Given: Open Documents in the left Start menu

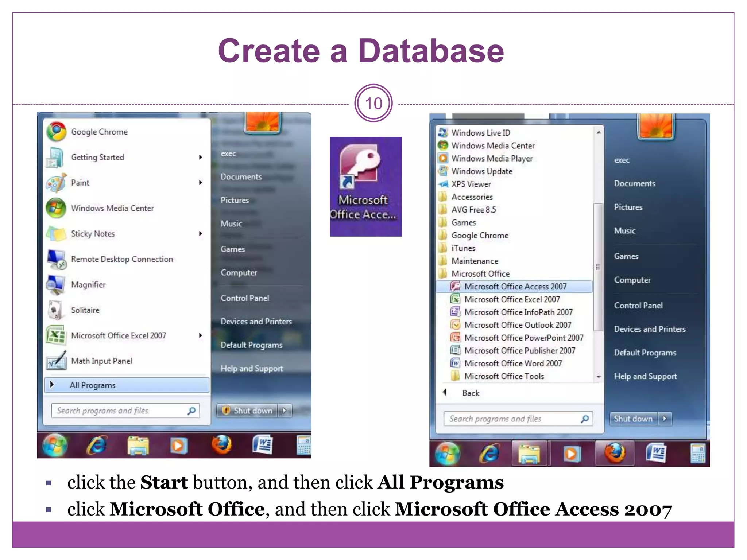Looking at the screenshot, I should pos(241,177).
